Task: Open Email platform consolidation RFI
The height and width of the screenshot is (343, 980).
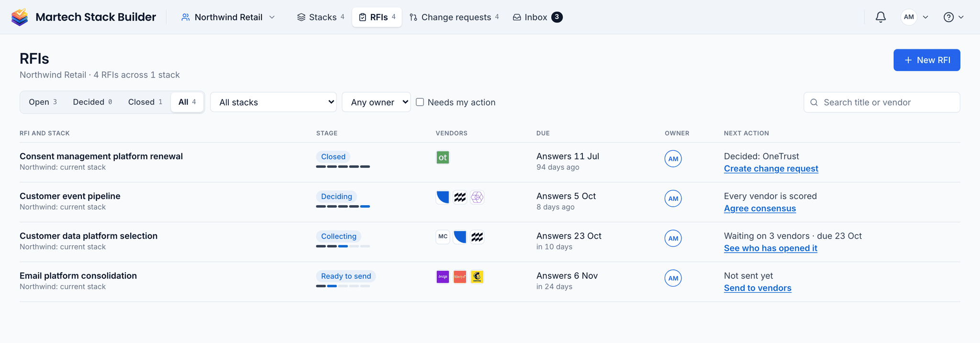Action: [x=78, y=275]
